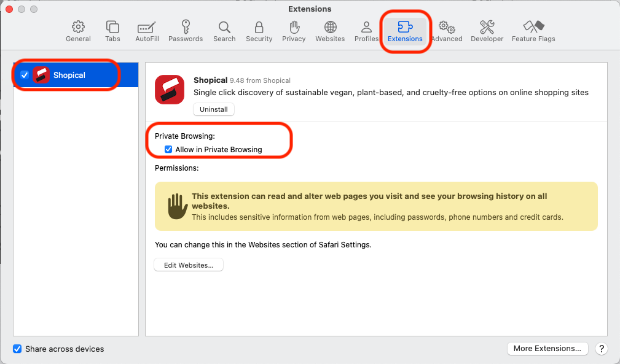Screen dimensions: 620x364
Task: Open the General settings pane
Action: [78, 31]
